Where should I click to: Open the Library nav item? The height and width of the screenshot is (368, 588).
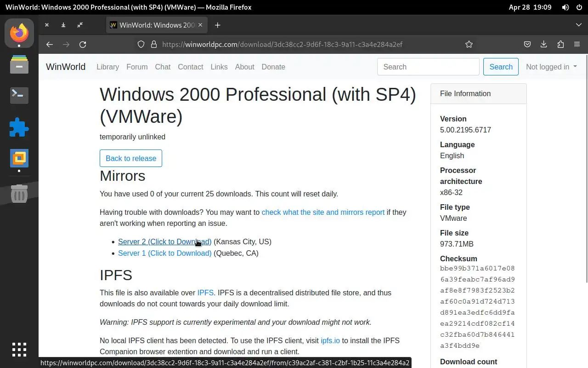point(107,67)
